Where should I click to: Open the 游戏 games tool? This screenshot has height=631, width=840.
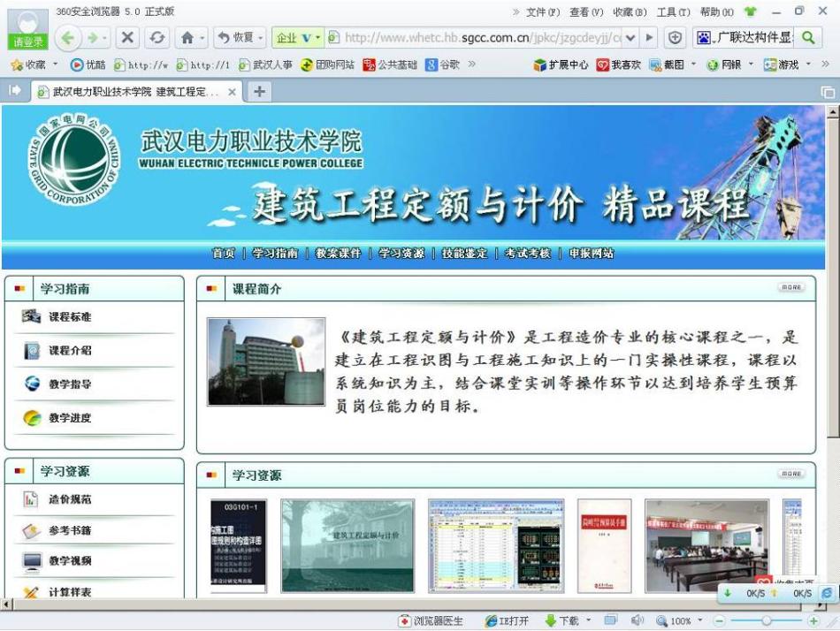tap(781, 65)
